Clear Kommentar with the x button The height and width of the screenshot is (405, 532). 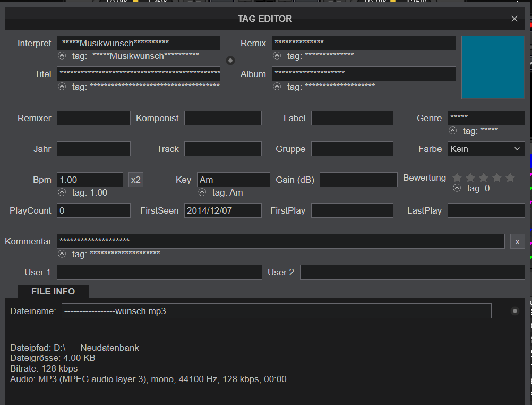[518, 242]
